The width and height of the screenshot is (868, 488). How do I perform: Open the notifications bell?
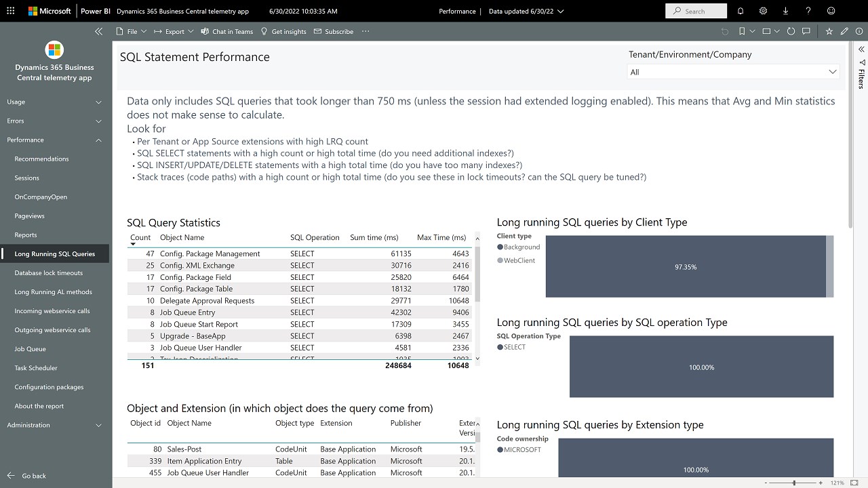tap(741, 11)
